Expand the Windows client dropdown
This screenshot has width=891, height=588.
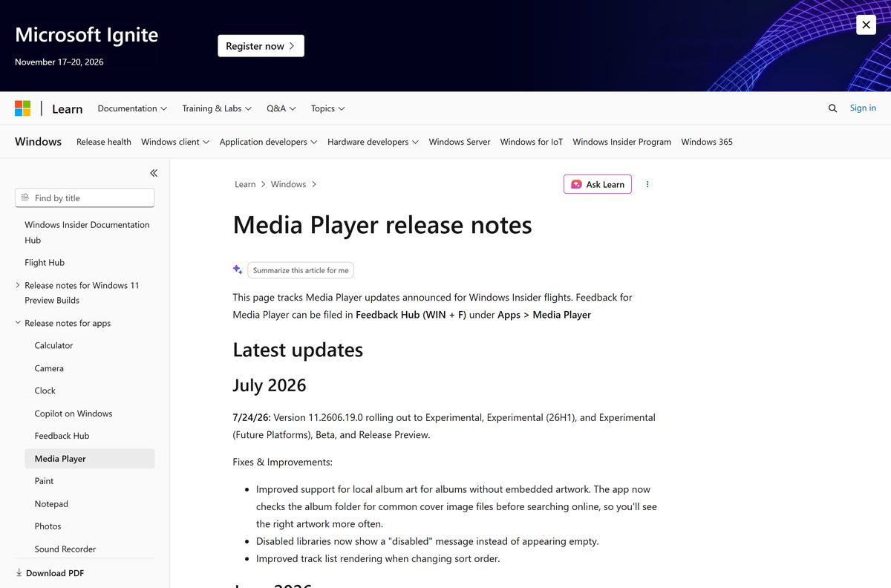pyautogui.click(x=175, y=142)
